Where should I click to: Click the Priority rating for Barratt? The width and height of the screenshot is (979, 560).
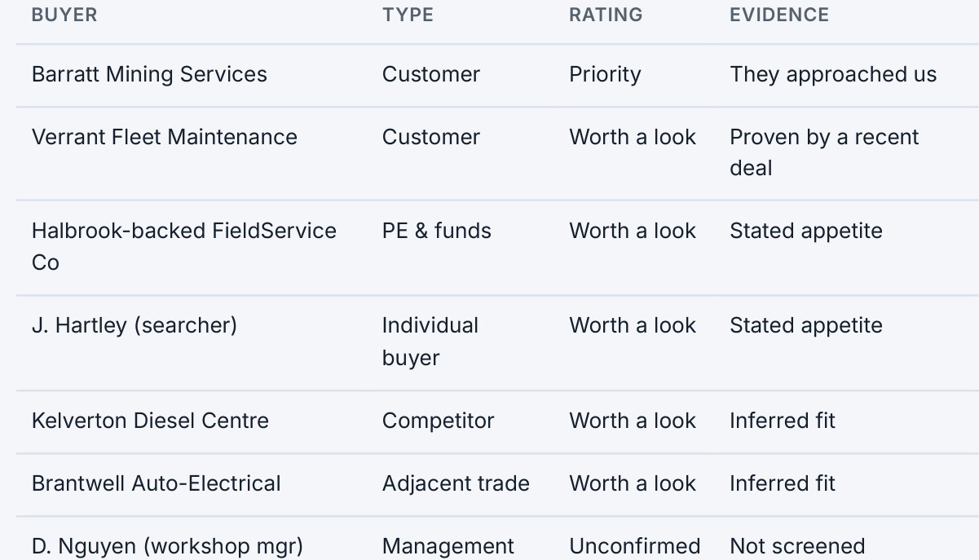point(605,74)
